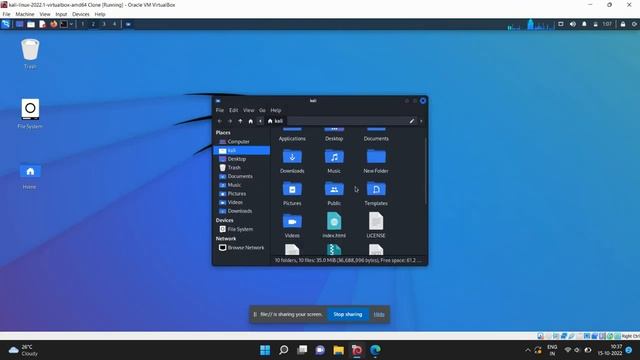Image resolution: width=640 pixels, height=360 pixels.
Task: Open the Windows Start menu
Action: tap(265, 350)
